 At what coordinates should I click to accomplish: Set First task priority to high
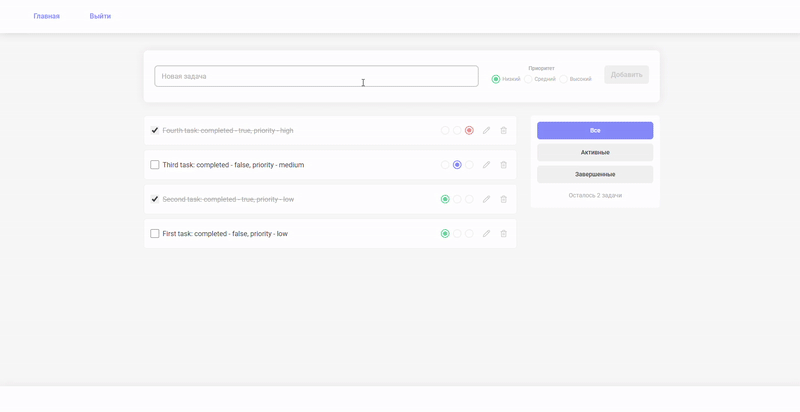coord(469,234)
